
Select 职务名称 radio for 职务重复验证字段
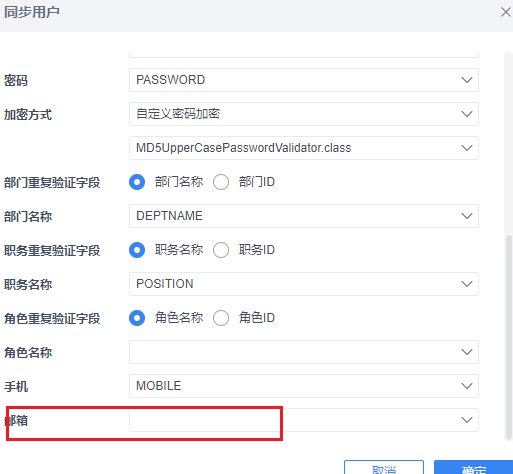click(x=137, y=250)
